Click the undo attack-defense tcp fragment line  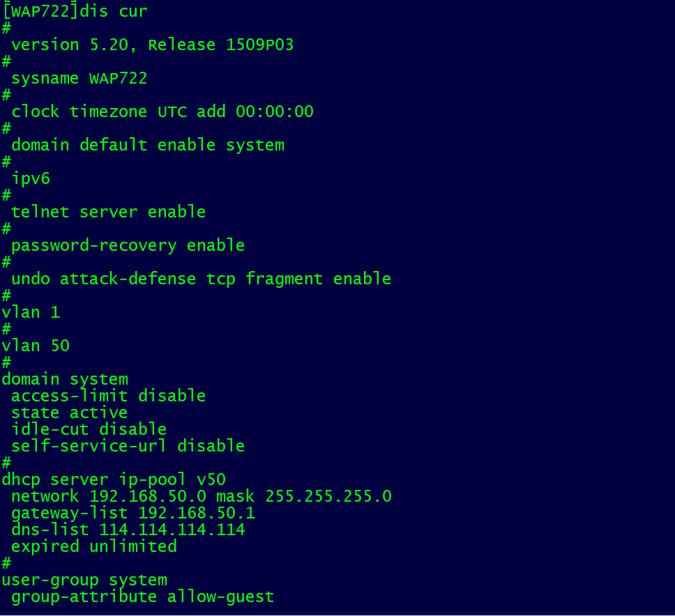pos(201,279)
